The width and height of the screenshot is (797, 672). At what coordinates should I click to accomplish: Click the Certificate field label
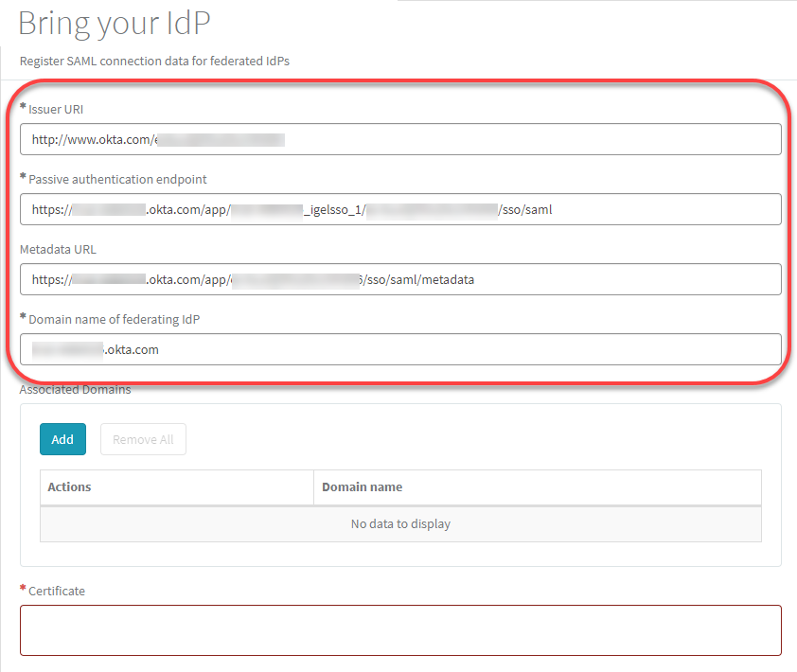coord(57,591)
